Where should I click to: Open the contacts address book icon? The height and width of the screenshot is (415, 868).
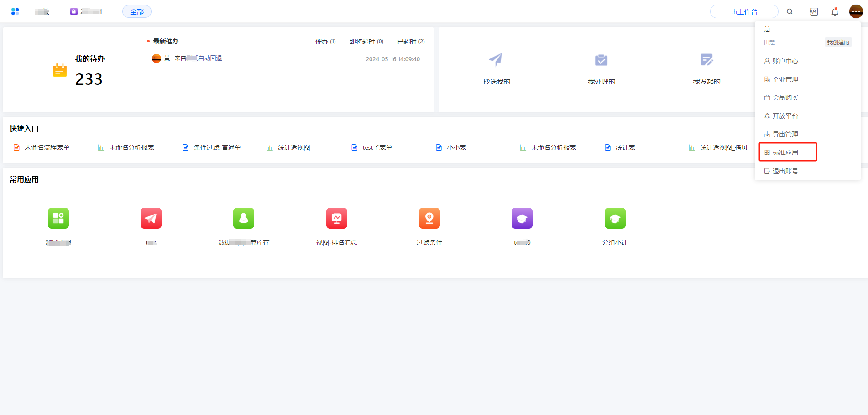(814, 11)
